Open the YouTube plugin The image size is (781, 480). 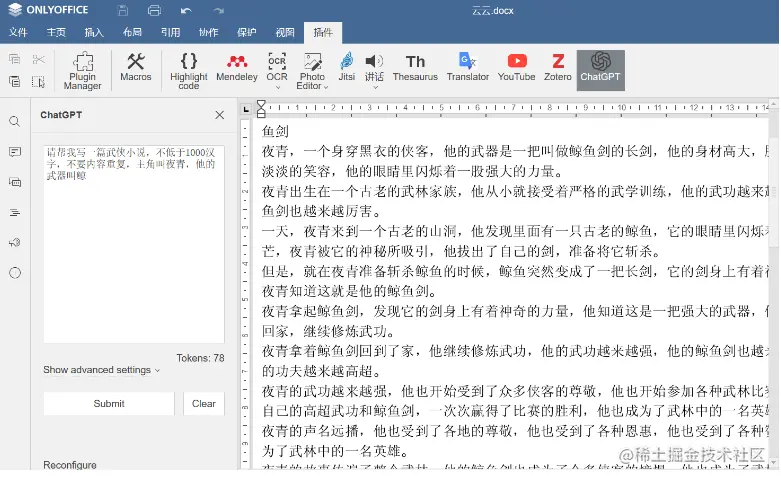click(517, 68)
